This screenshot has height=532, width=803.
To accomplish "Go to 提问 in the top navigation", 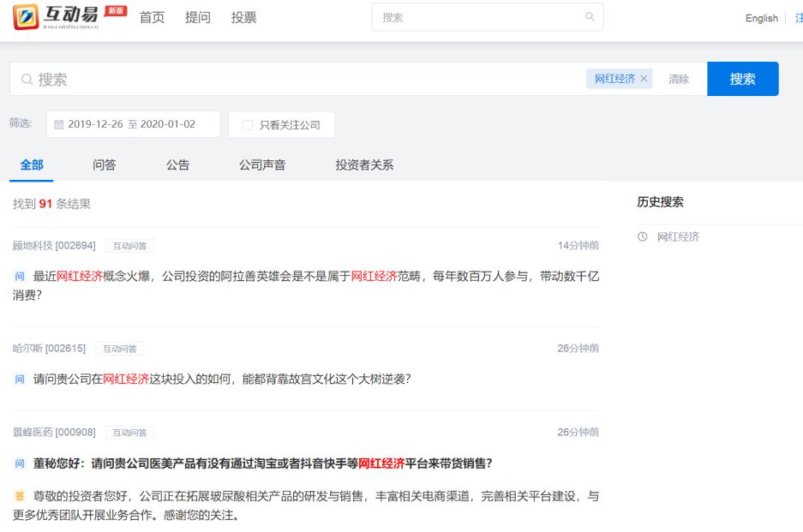I will [198, 18].
